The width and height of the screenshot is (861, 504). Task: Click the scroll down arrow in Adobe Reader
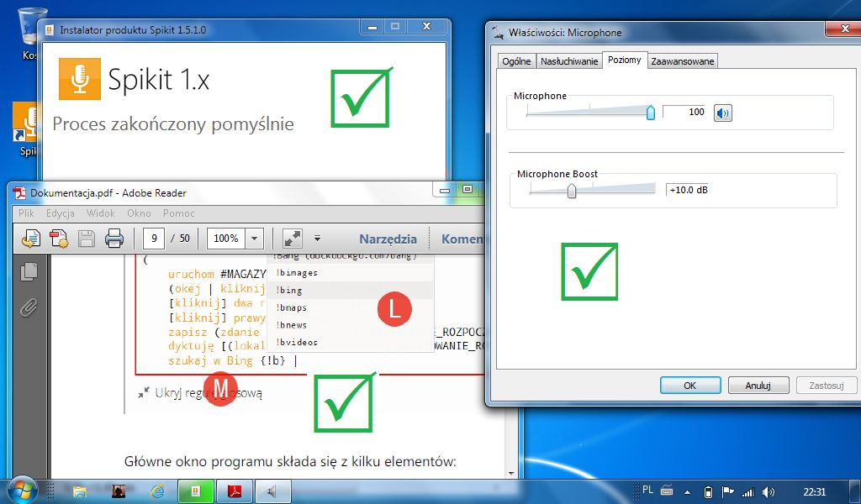pos(512,473)
